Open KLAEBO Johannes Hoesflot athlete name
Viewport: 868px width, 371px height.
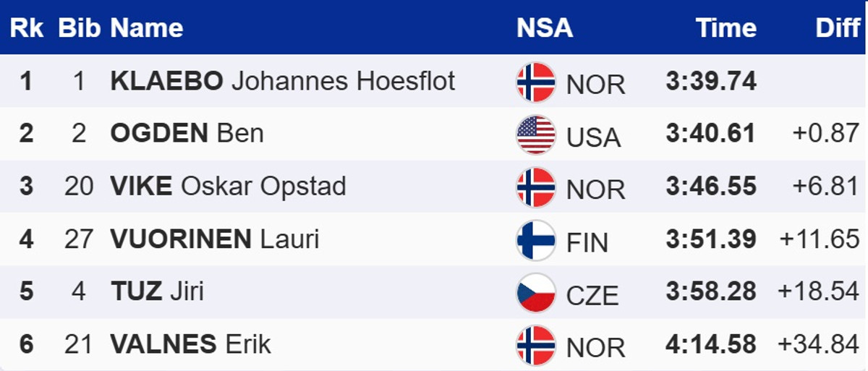click(283, 81)
